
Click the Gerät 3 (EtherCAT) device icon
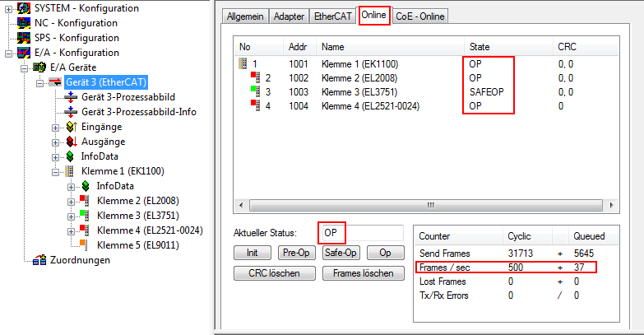[54, 82]
